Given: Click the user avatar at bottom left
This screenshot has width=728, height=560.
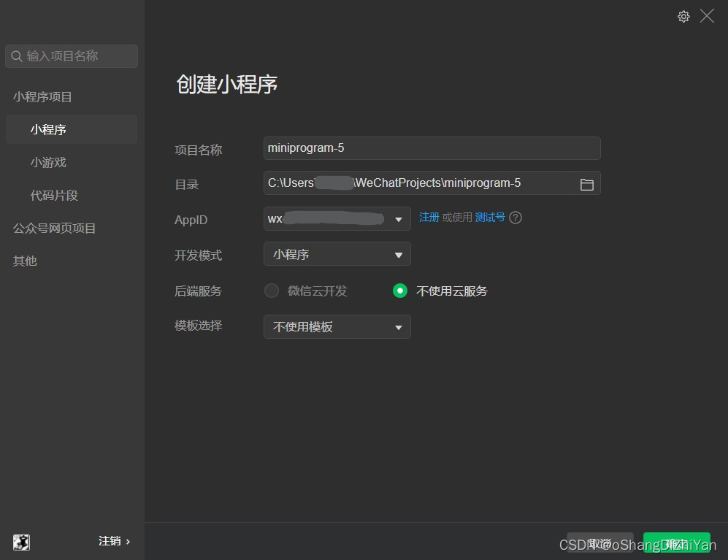Looking at the screenshot, I should pyautogui.click(x=20, y=542).
